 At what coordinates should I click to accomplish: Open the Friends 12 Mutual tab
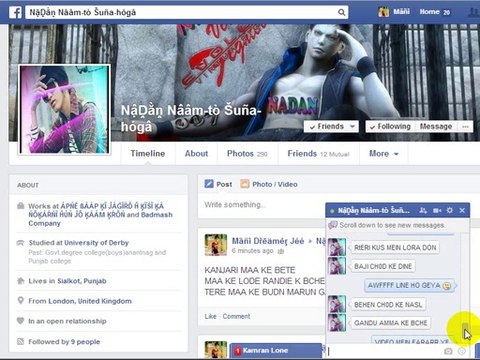click(318, 154)
